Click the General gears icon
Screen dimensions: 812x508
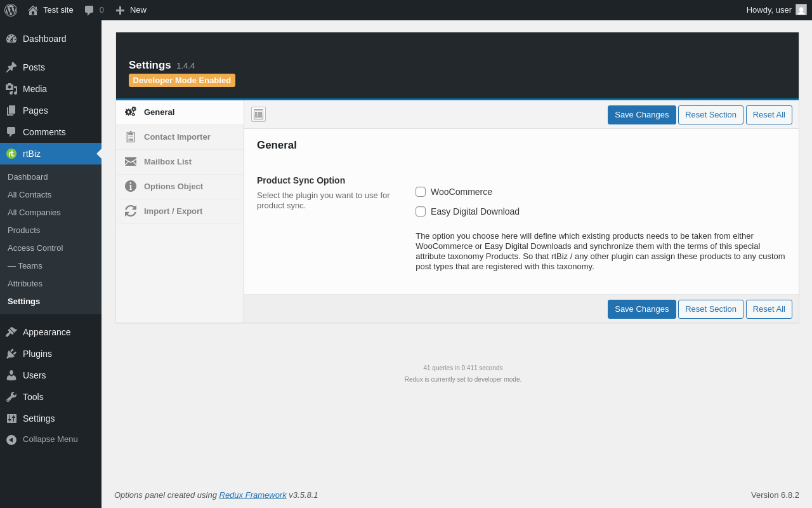pyautogui.click(x=131, y=112)
